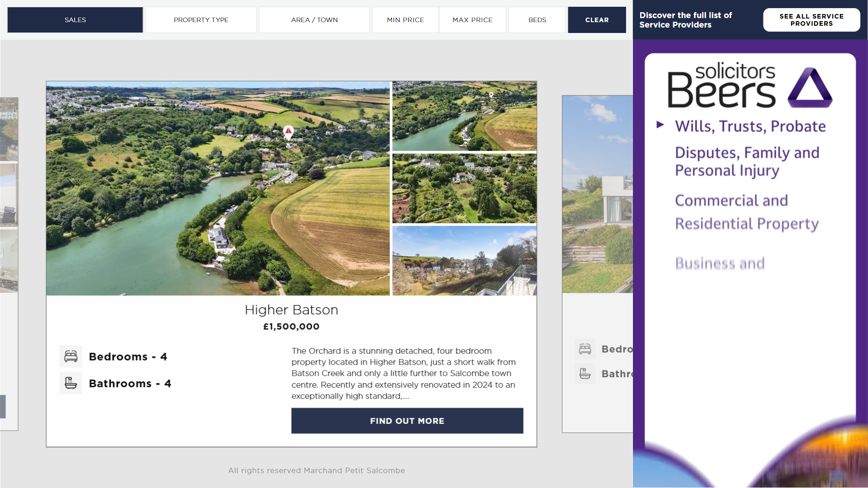Open the top-right river thumbnail photo
This screenshot has height=488, width=868.
click(x=464, y=116)
